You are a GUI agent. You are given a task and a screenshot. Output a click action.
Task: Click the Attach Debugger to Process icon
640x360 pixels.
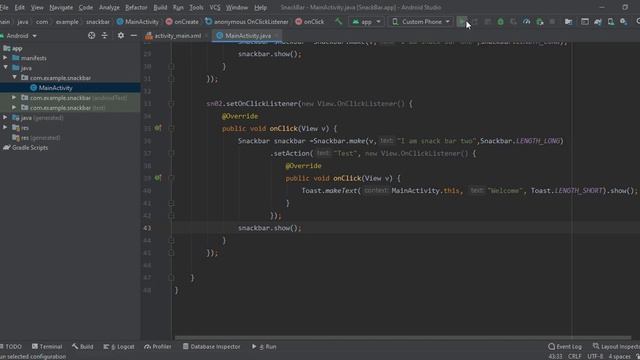tap(540, 22)
